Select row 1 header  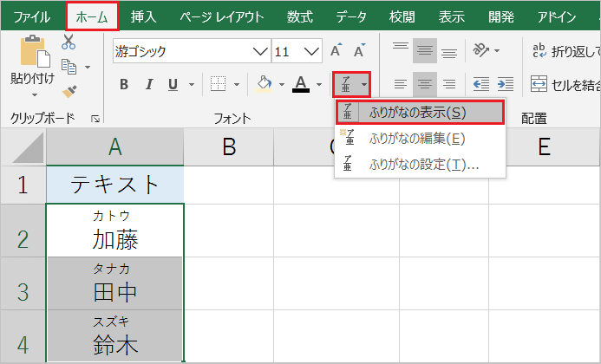(23, 185)
